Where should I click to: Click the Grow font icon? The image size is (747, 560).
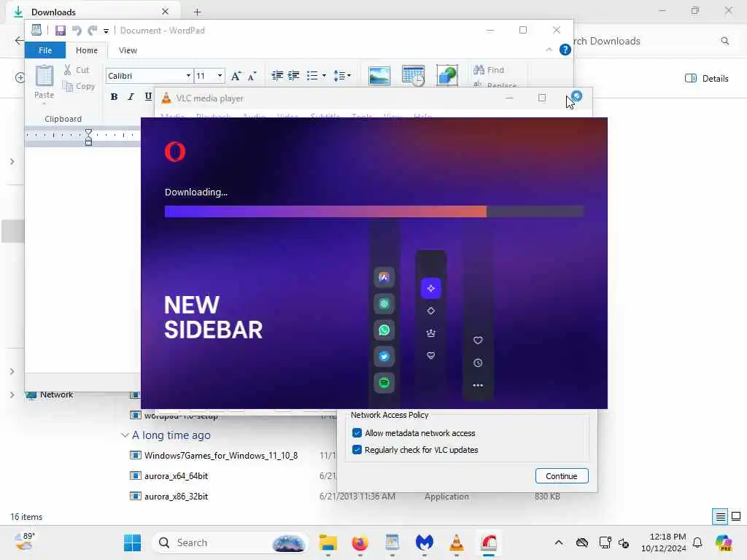(x=236, y=76)
